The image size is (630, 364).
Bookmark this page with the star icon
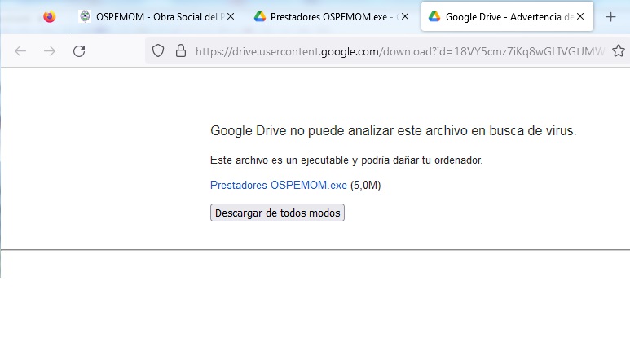pyautogui.click(x=619, y=51)
